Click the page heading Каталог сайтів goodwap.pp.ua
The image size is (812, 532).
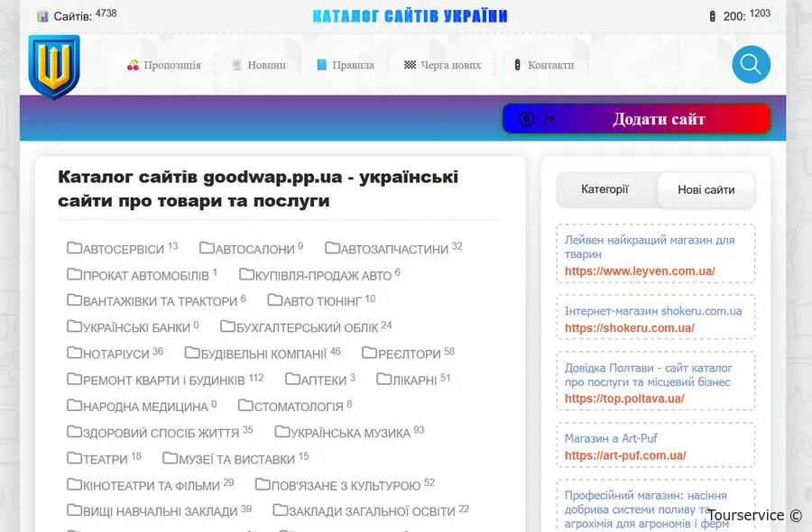point(258,188)
